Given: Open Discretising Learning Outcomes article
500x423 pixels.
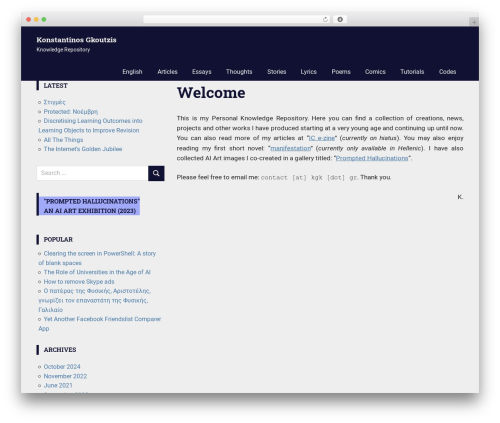Looking at the screenshot, I should point(90,125).
